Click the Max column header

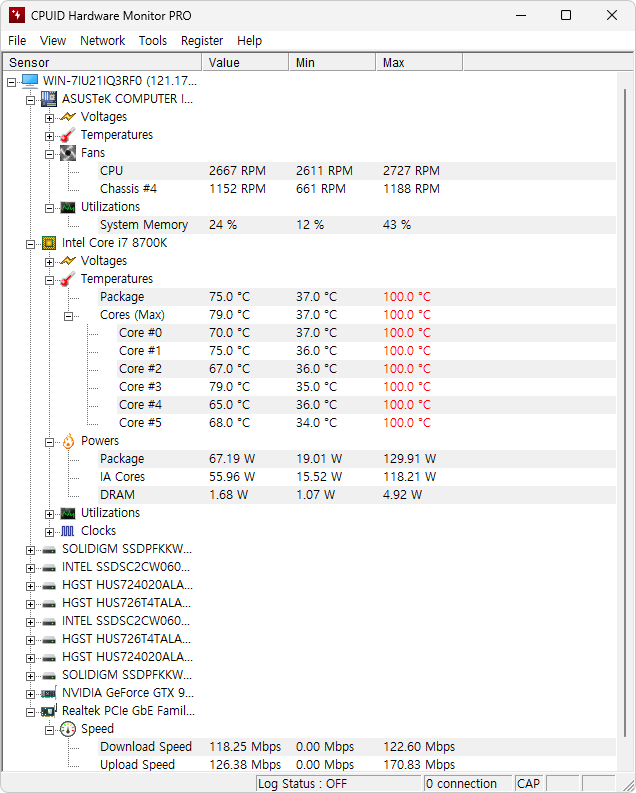click(x=420, y=62)
